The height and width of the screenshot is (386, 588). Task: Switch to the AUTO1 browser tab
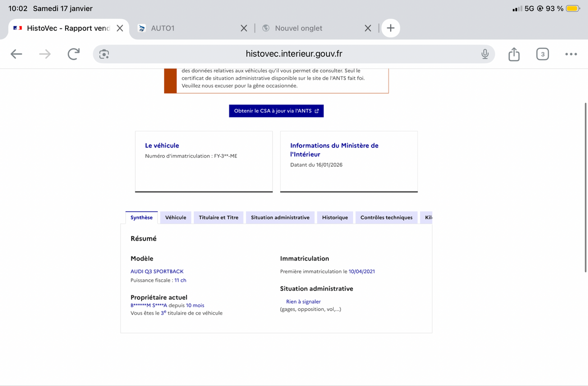(x=186, y=28)
